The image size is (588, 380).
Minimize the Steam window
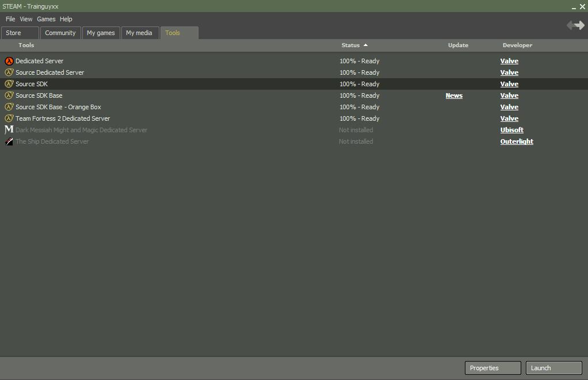point(574,7)
